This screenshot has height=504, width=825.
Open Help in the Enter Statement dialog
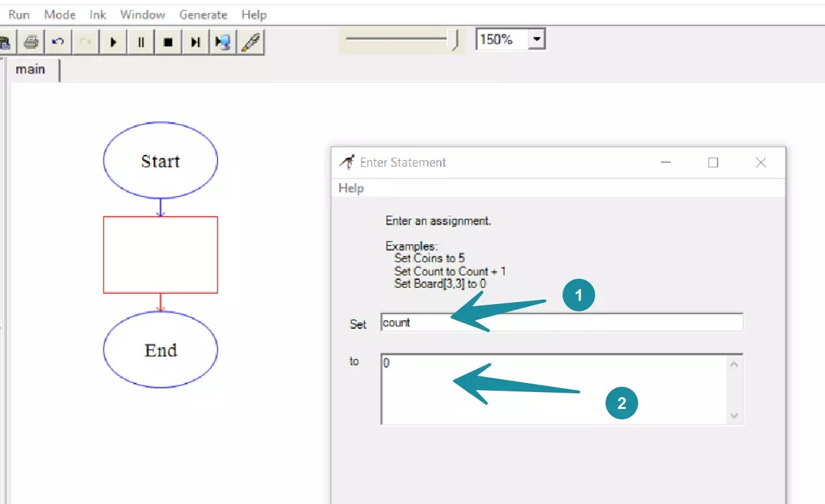(x=350, y=188)
